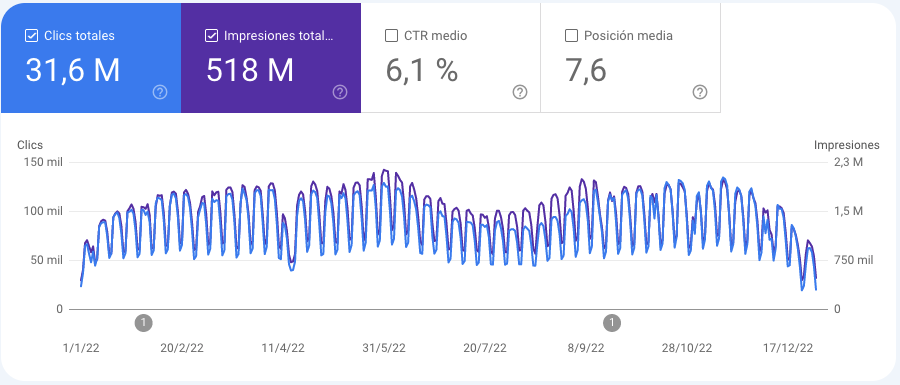The height and width of the screenshot is (385, 900).
Task: Click annotation marker 1 near 8/9/22
Action: (x=612, y=323)
